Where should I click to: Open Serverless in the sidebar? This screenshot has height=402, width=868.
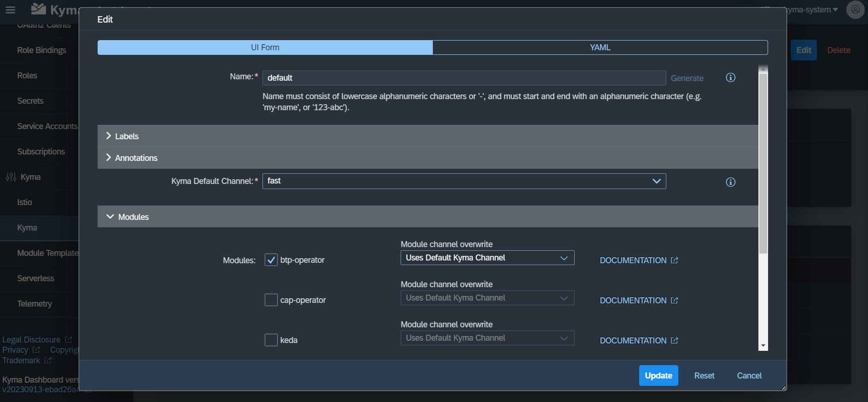click(35, 278)
